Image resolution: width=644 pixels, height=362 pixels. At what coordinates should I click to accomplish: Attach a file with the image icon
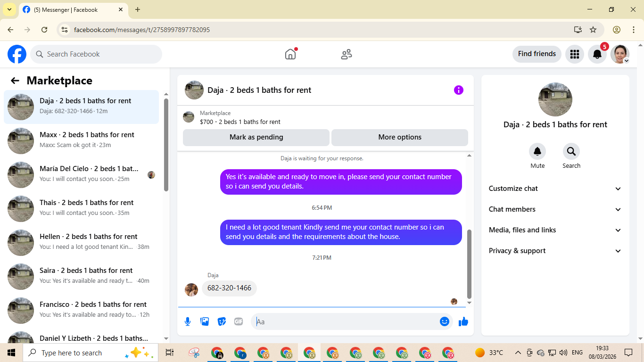(205, 321)
